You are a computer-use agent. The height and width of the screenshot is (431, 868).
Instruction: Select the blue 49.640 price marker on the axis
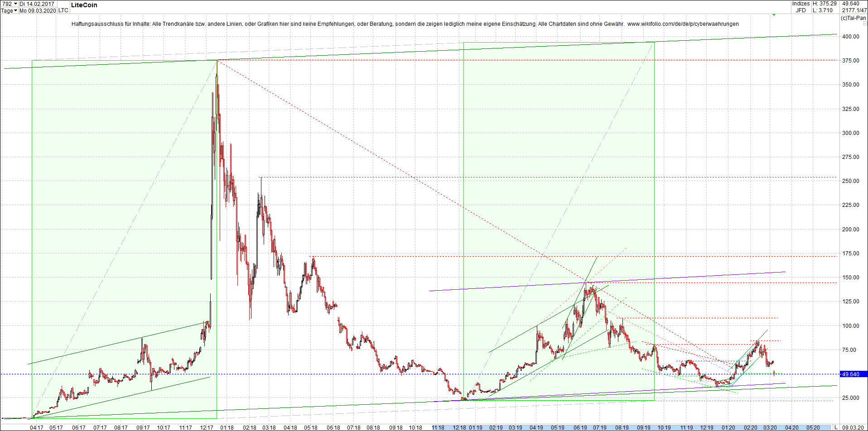tap(852, 374)
